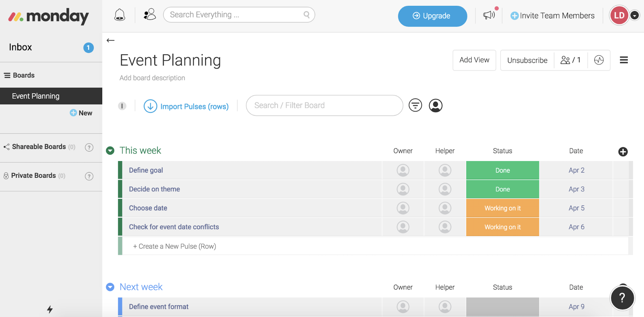Toggle filtering the board by person

(435, 105)
